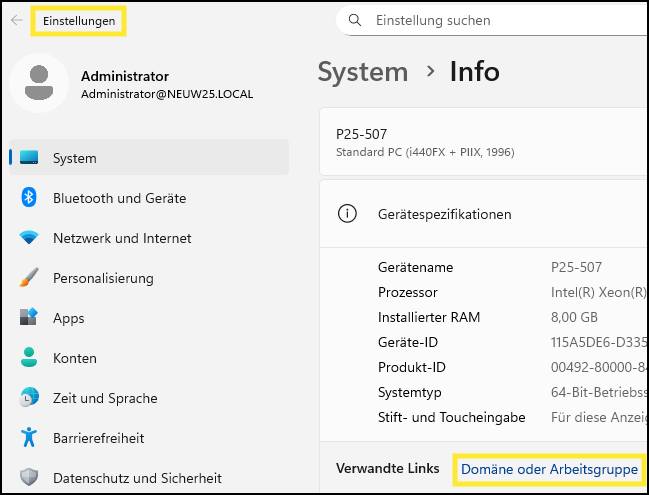Click the Installierter RAM value 8,00 GB
This screenshot has height=495, width=649.
[x=574, y=317]
